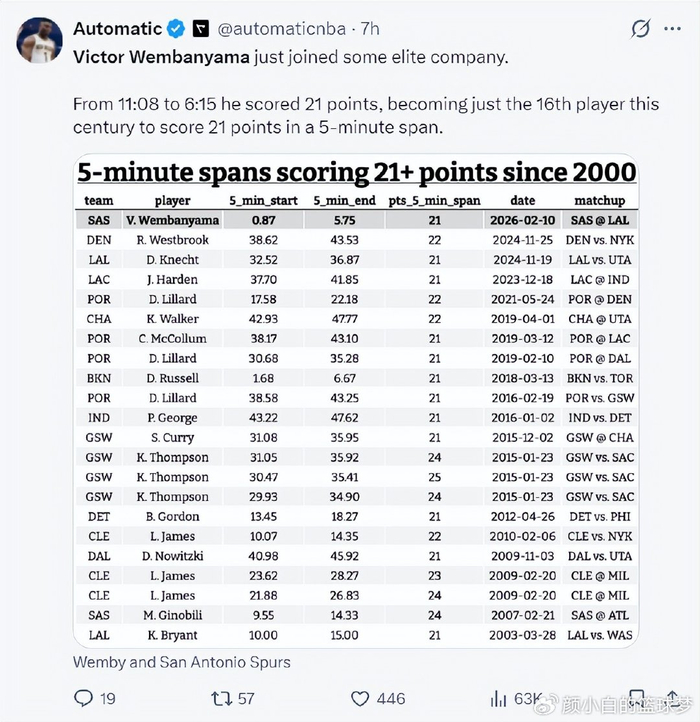Click the 7h timestamp link
Viewport: 700px width, 722px height.
[370, 29]
